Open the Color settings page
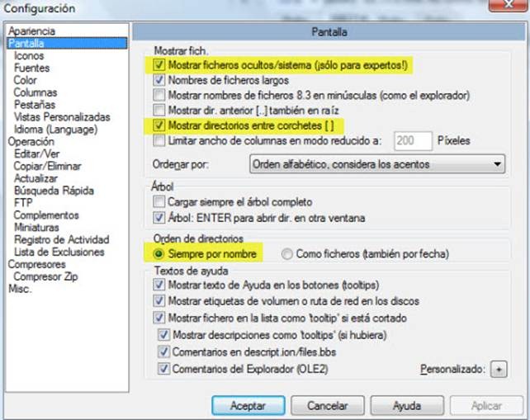Screen dimensions: 530x420 point(25,80)
